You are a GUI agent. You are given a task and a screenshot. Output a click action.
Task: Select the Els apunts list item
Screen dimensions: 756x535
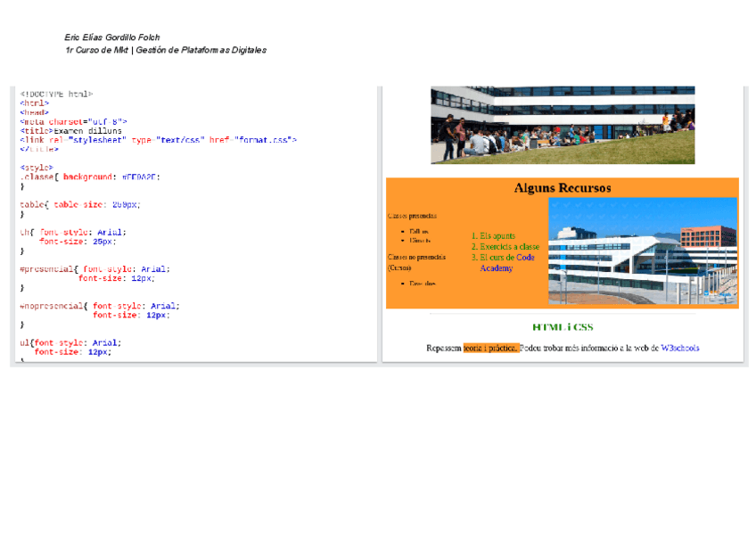497,235
